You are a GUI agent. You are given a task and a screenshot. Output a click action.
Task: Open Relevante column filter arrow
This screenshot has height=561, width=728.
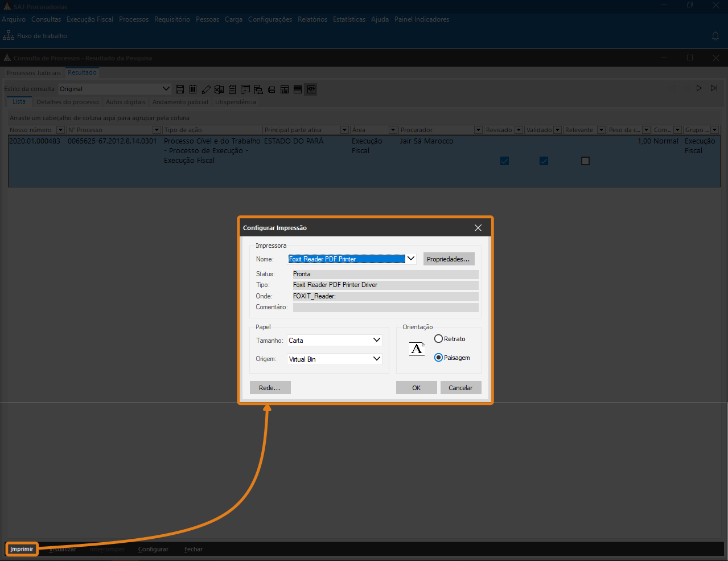coord(600,130)
